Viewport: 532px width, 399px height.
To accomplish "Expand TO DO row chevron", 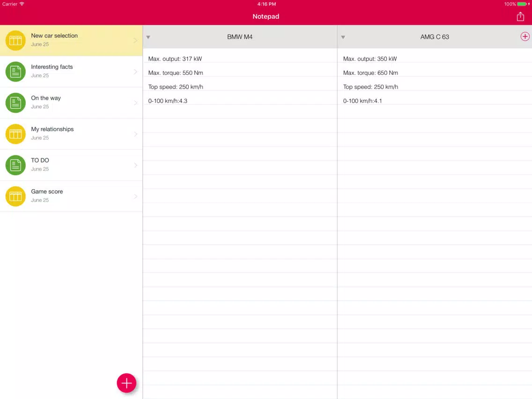I will pyautogui.click(x=135, y=165).
